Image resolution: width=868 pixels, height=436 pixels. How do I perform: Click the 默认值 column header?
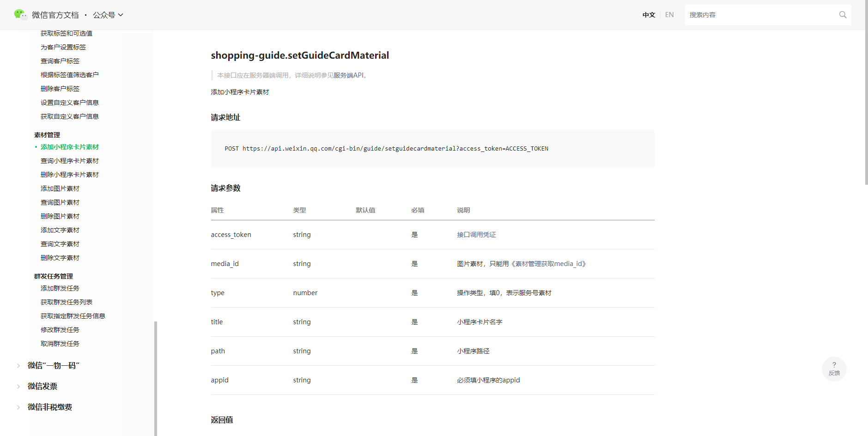[x=365, y=210]
